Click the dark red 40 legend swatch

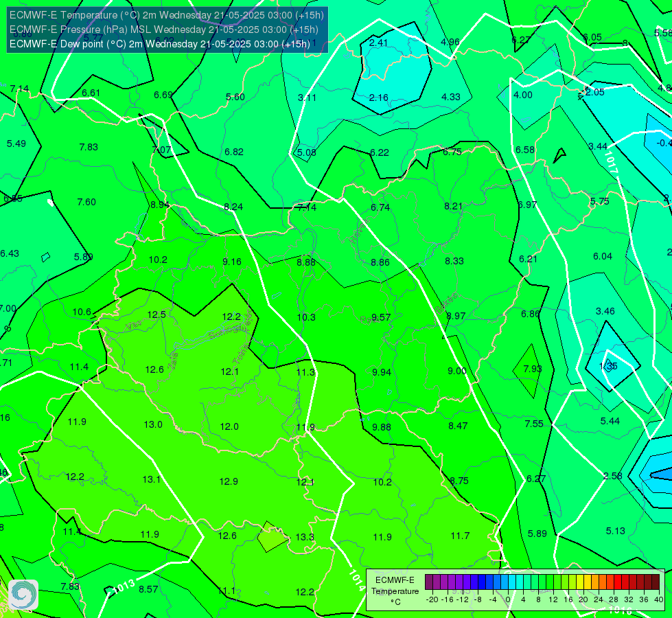[x=656, y=582]
